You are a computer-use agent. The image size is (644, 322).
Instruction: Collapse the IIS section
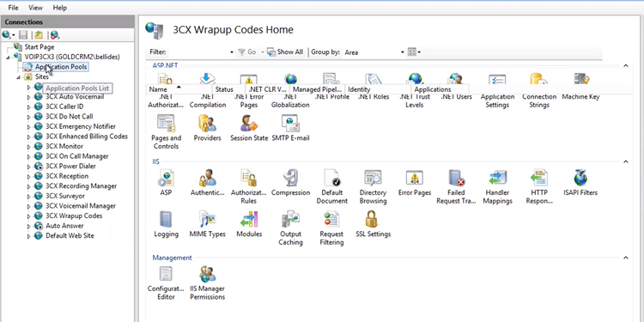(x=625, y=161)
